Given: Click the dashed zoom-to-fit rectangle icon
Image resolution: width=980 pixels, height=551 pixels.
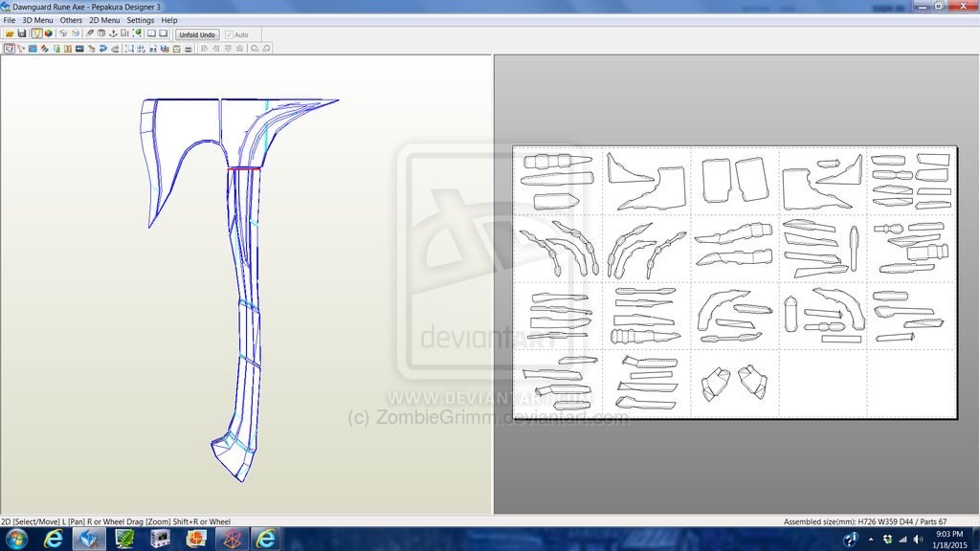Looking at the screenshot, I should click(129, 48).
